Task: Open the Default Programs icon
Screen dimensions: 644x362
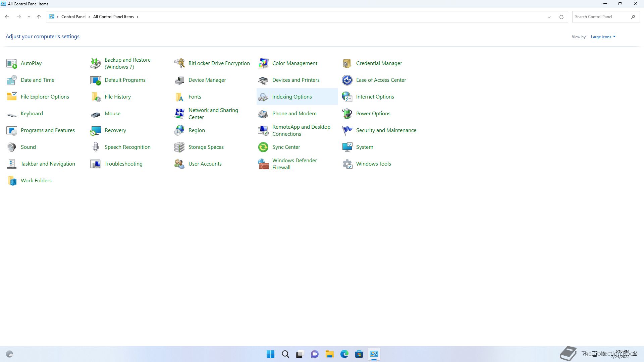Action: [96, 80]
